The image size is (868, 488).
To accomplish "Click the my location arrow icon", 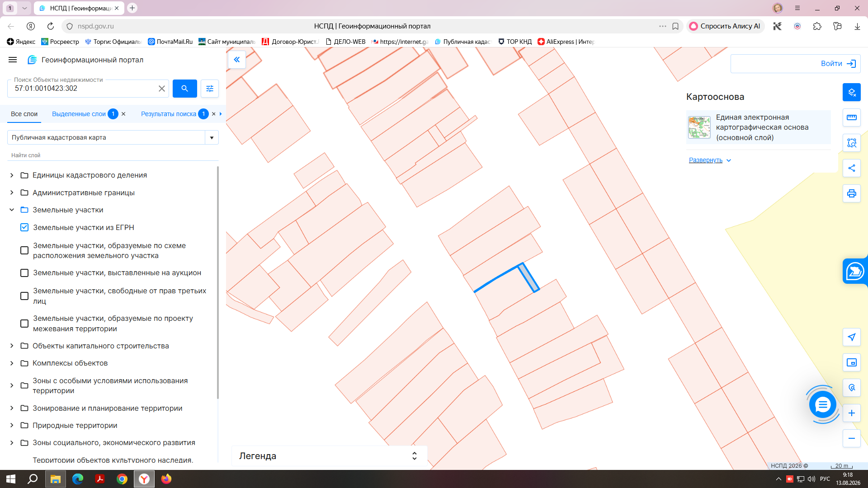I will click(852, 337).
